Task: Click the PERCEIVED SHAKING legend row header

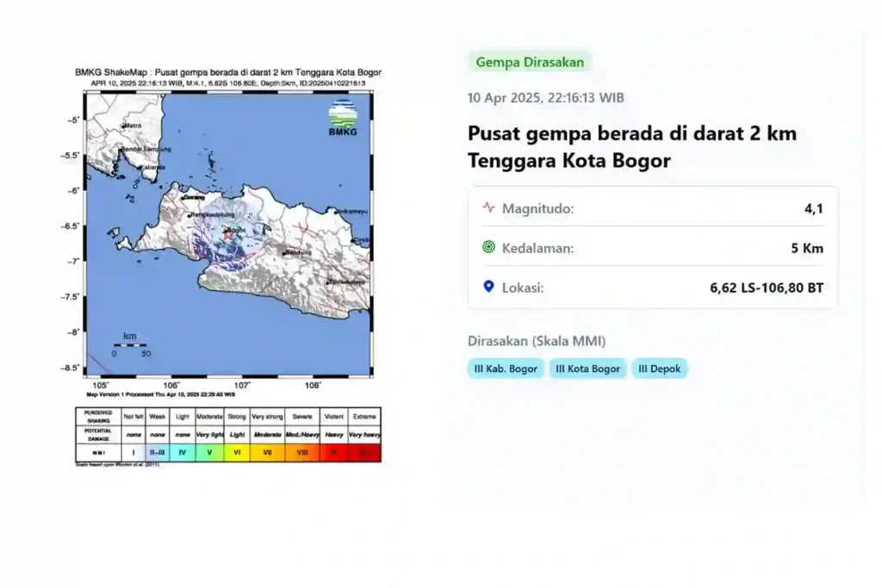Action: (98, 417)
